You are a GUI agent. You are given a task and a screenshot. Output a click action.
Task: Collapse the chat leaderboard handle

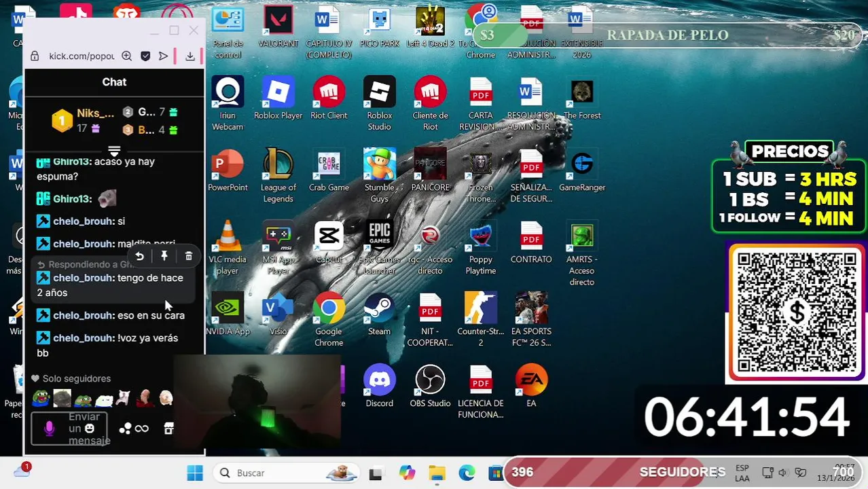pyautogui.click(x=114, y=151)
